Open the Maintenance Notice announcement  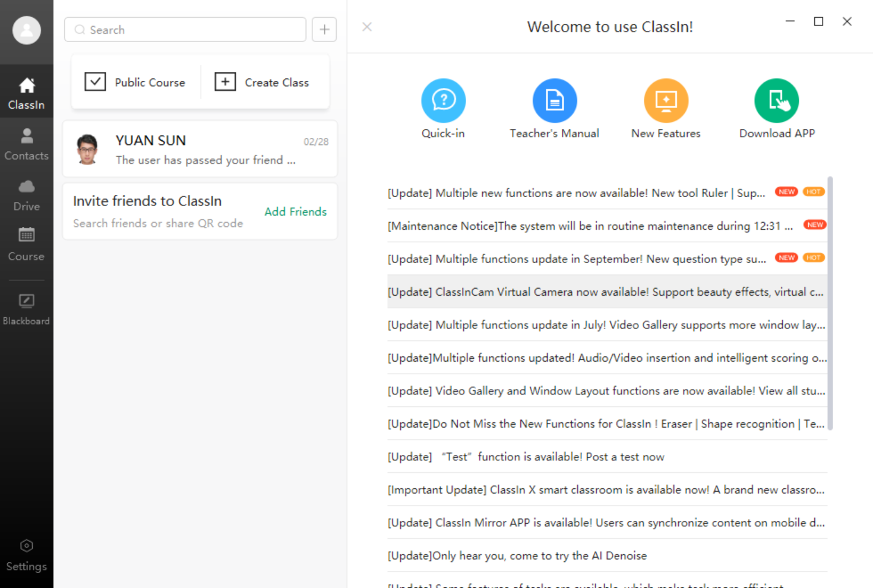pos(607,226)
